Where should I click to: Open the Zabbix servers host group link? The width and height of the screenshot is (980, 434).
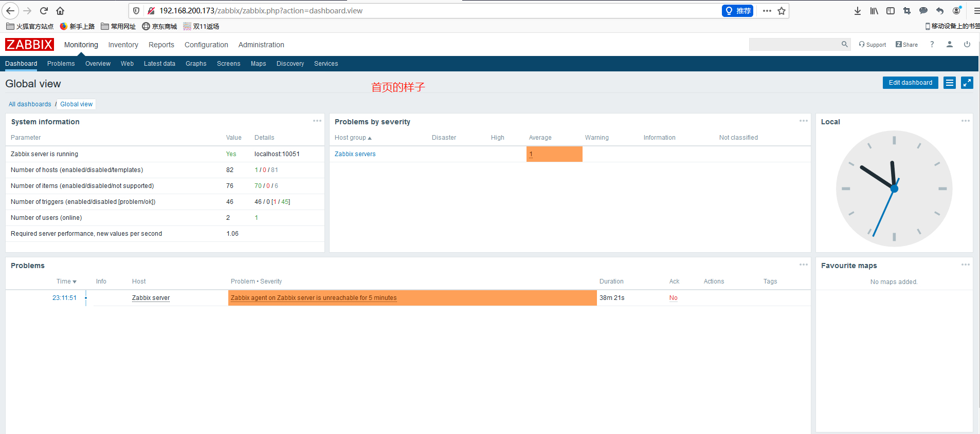click(355, 154)
